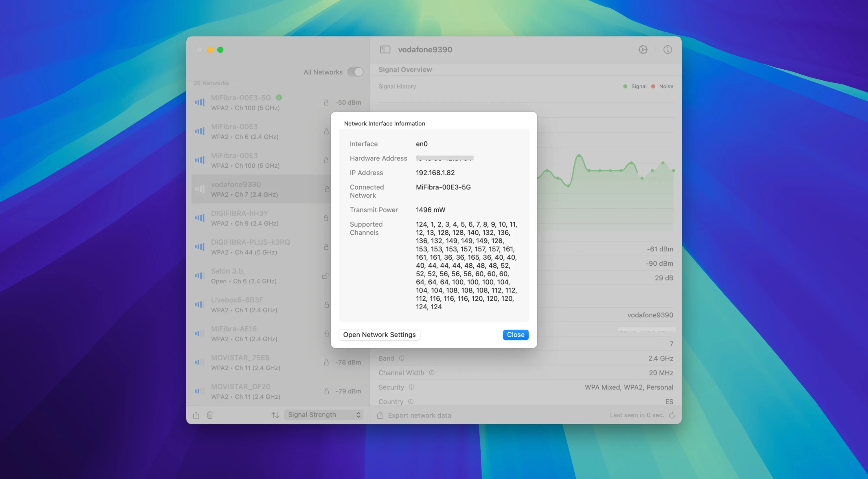Click info icon next to Channel Width
This screenshot has width=868, height=479.
coord(432,373)
